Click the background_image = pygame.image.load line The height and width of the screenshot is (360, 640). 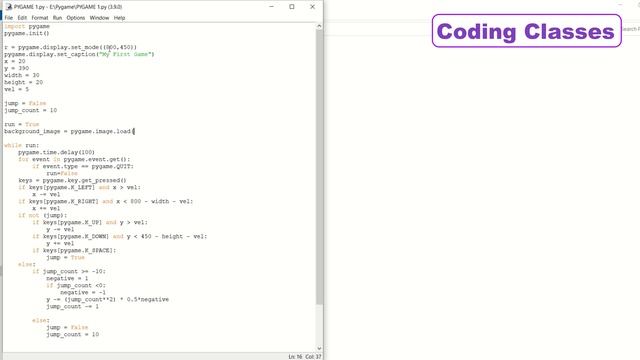pos(69,131)
